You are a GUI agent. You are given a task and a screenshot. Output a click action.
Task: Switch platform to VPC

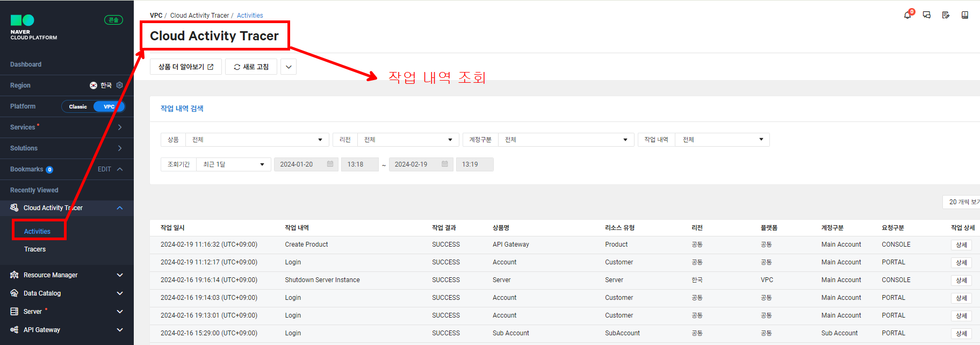click(109, 106)
